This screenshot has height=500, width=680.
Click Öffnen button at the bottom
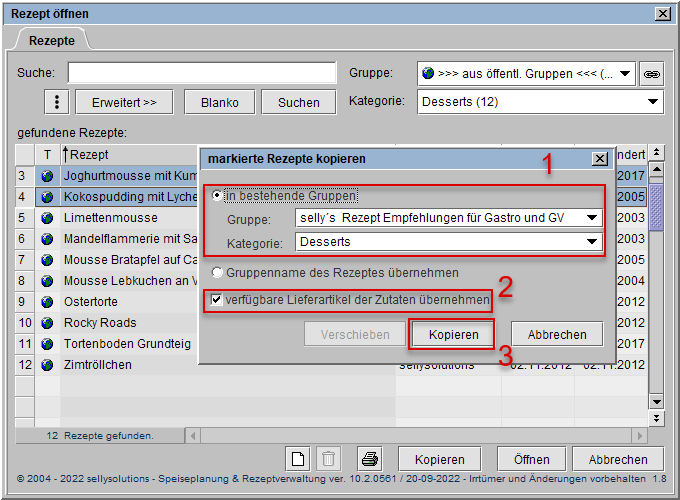532,459
